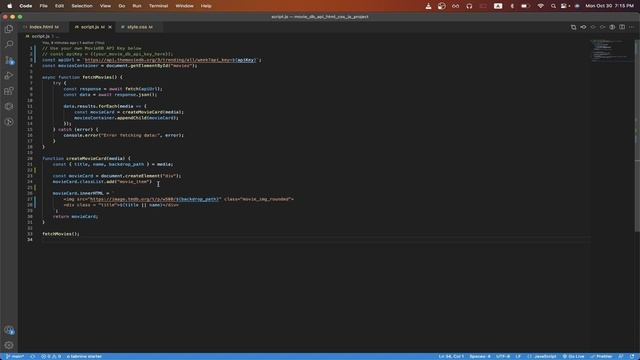Open the Code application menu
Image resolution: width=640 pixels, height=360 pixels.
[26, 6]
